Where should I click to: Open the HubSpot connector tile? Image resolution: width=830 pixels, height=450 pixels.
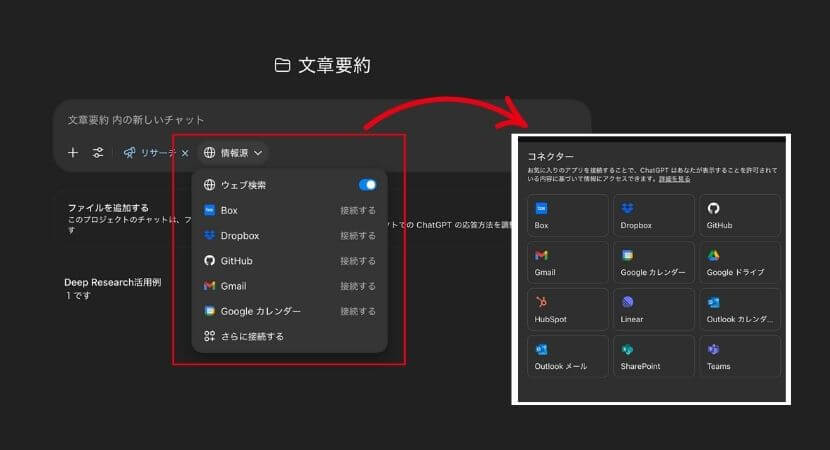pyautogui.click(x=567, y=309)
